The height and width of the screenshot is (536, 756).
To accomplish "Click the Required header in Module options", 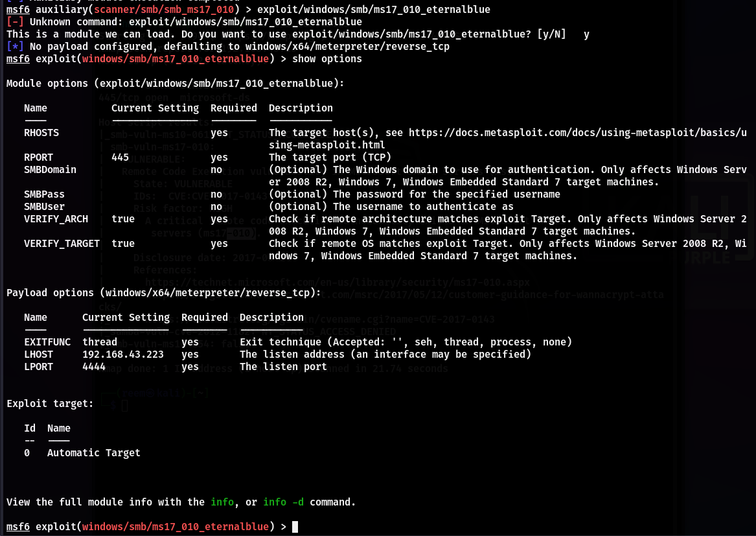I will tap(234, 108).
